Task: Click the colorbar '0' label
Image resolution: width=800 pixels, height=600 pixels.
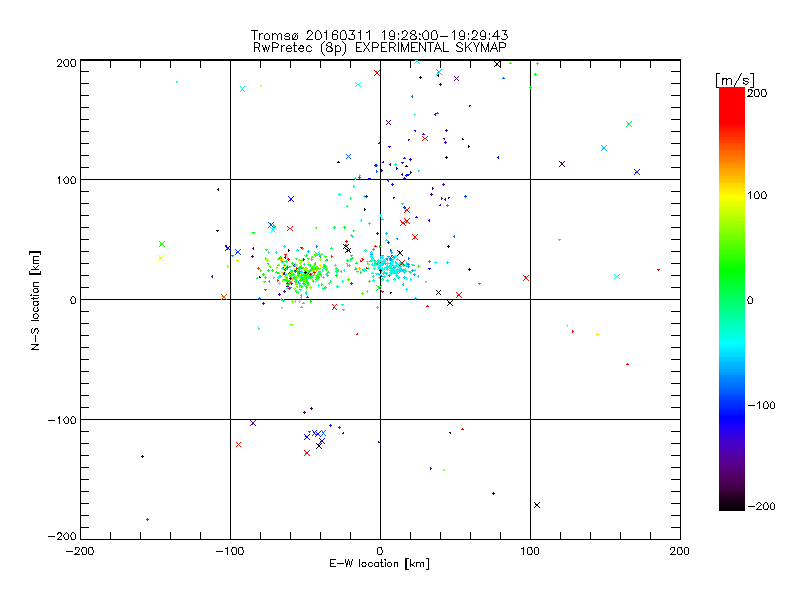Action: click(x=750, y=300)
